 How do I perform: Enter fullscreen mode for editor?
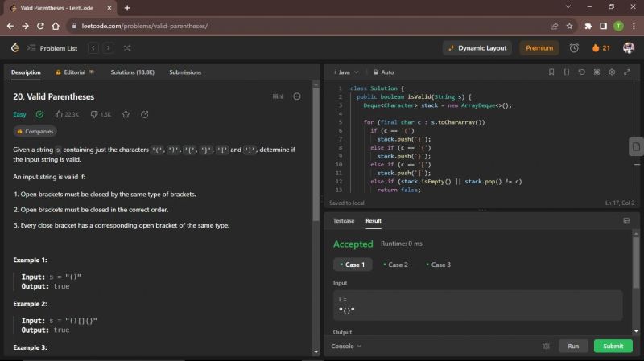pos(627,72)
